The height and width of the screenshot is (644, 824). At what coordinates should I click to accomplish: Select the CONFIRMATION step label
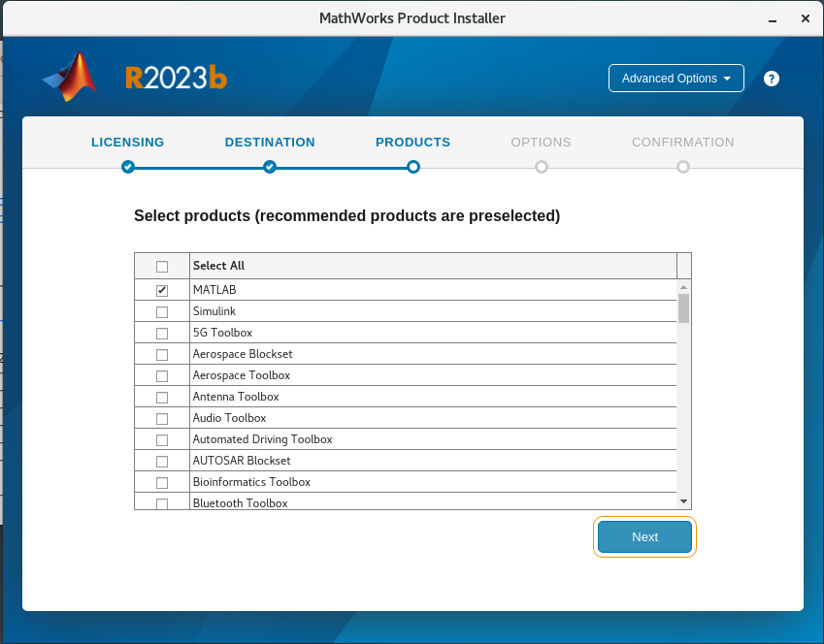pos(682,143)
